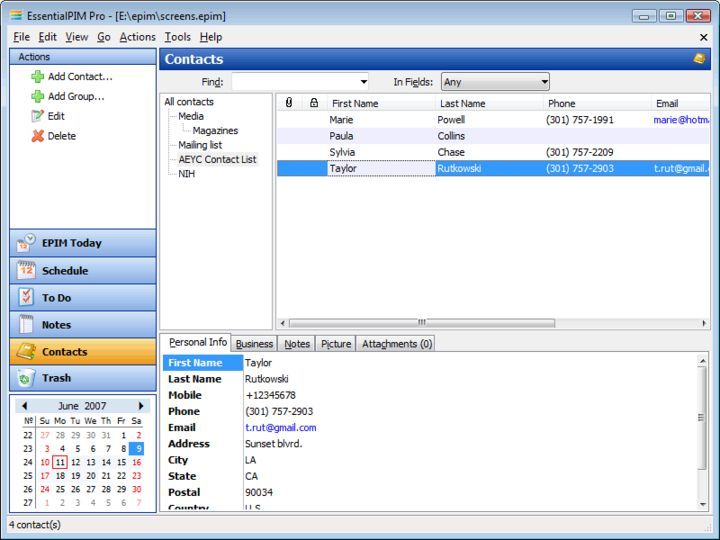
Task: Select June 30 in the mini calendar
Action: 136,489
